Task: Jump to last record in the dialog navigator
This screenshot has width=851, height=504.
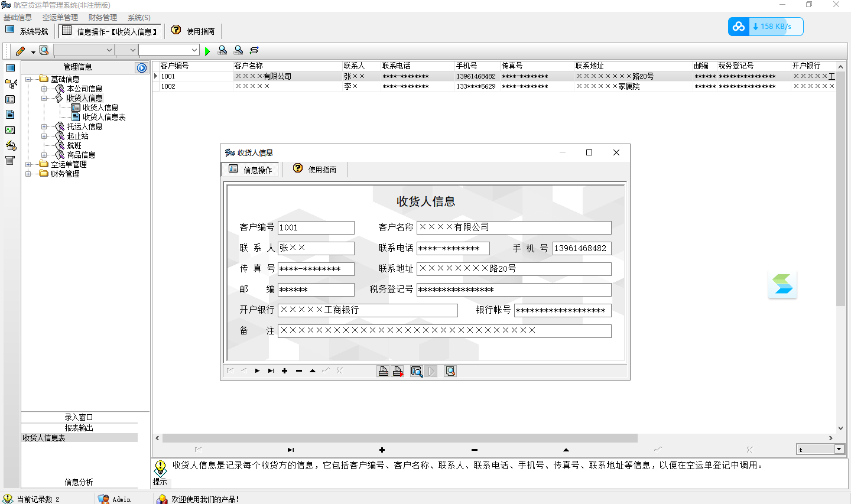Action: click(x=271, y=371)
